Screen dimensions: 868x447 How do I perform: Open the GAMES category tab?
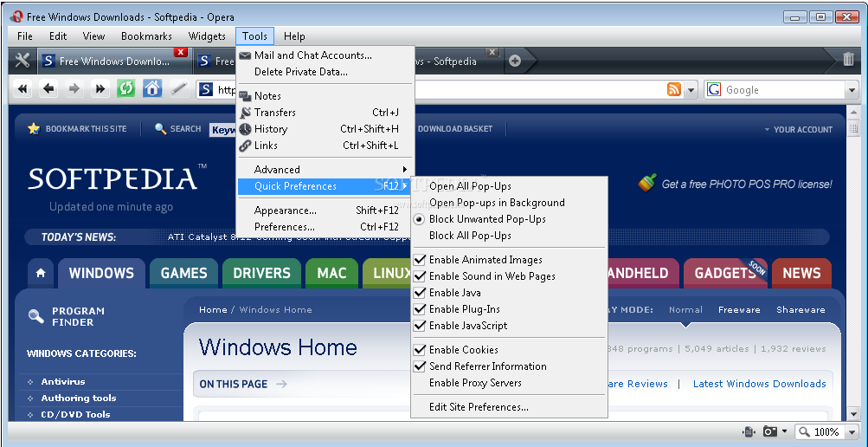[183, 273]
